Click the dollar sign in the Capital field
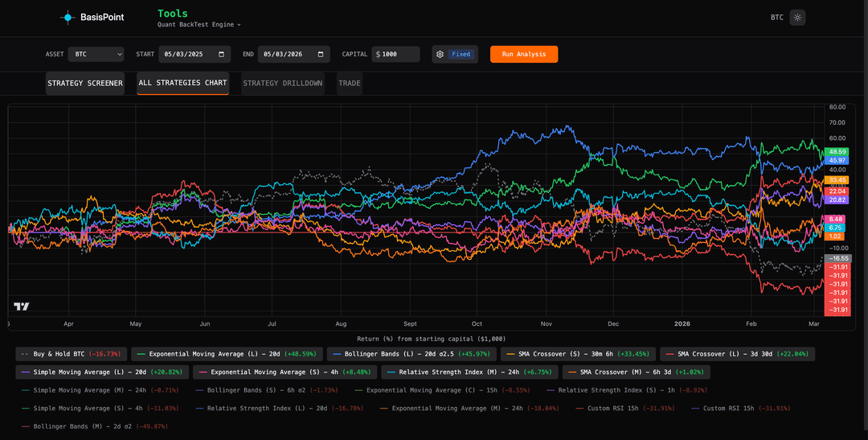The height and width of the screenshot is (440, 868). coord(378,55)
